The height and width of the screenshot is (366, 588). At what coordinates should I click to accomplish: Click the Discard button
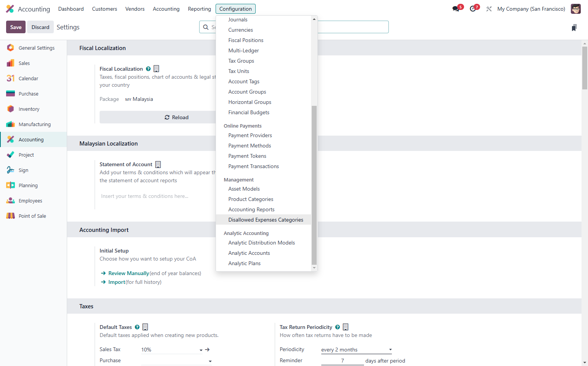(x=40, y=27)
